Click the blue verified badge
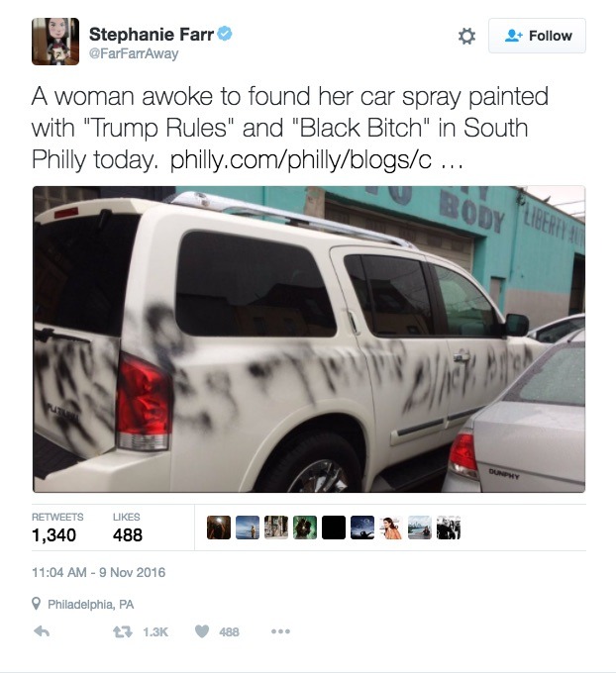 [x=225, y=34]
